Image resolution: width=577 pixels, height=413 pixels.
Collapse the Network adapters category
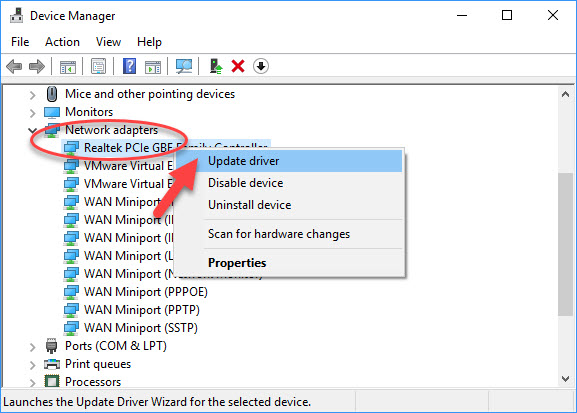32,130
